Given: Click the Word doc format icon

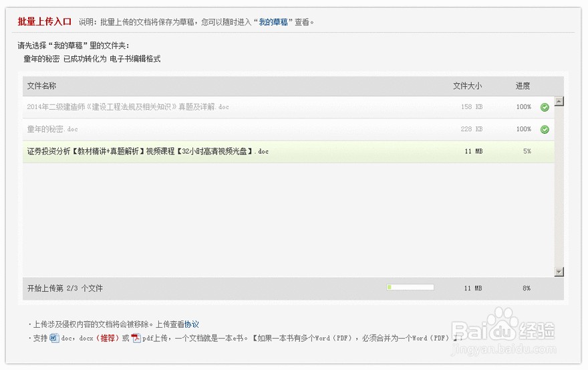Looking at the screenshot, I should (54, 338).
